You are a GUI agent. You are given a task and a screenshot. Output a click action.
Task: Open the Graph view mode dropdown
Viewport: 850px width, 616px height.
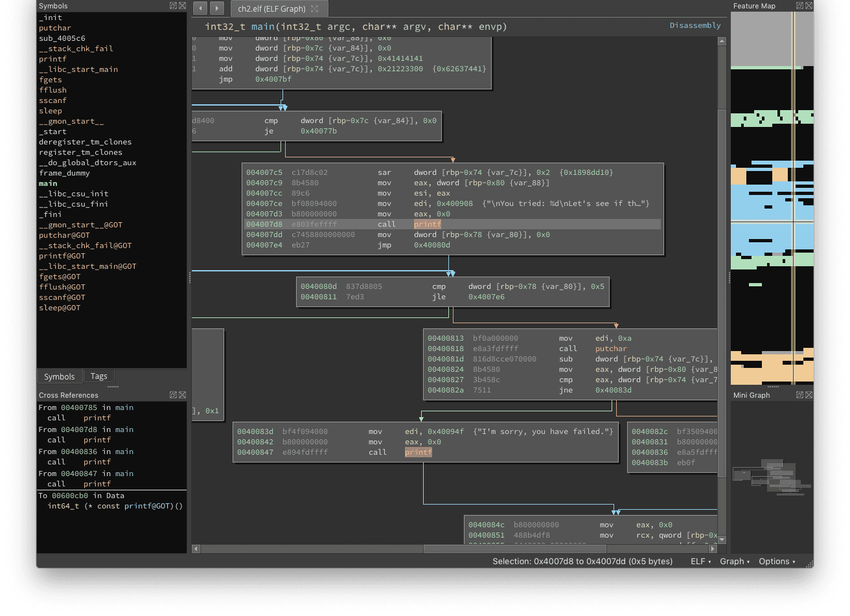pyautogui.click(x=735, y=562)
